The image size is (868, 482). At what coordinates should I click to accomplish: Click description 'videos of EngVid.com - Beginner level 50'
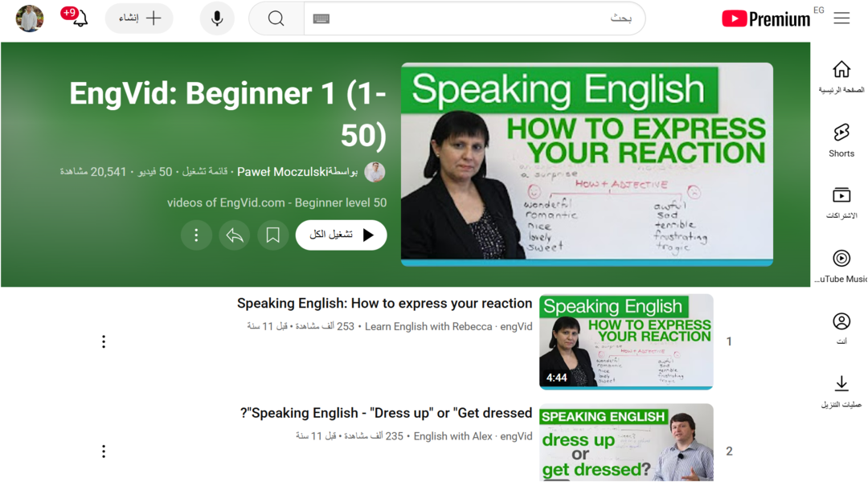[x=276, y=202]
